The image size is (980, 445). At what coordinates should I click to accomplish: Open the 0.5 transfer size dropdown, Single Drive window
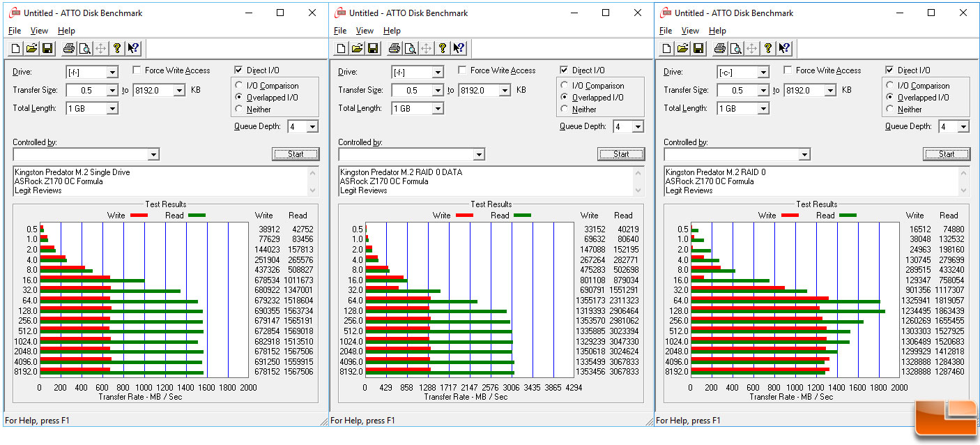point(112,90)
